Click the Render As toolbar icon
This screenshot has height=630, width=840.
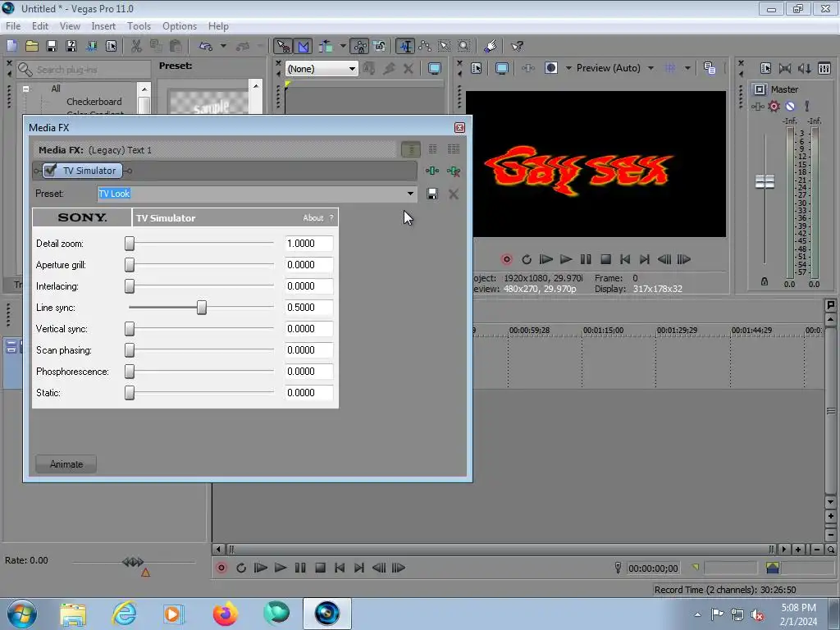(x=91, y=46)
